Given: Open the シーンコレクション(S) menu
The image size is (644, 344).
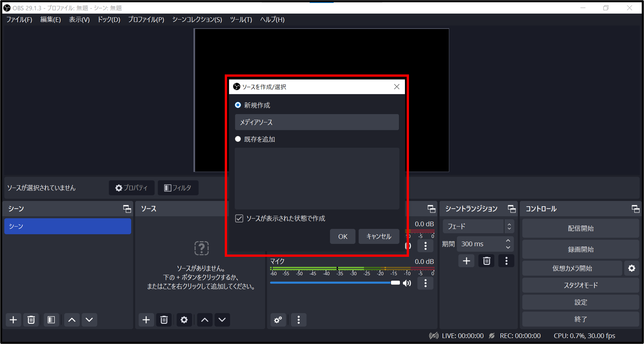Looking at the screenshot, I should click(197, 20).
